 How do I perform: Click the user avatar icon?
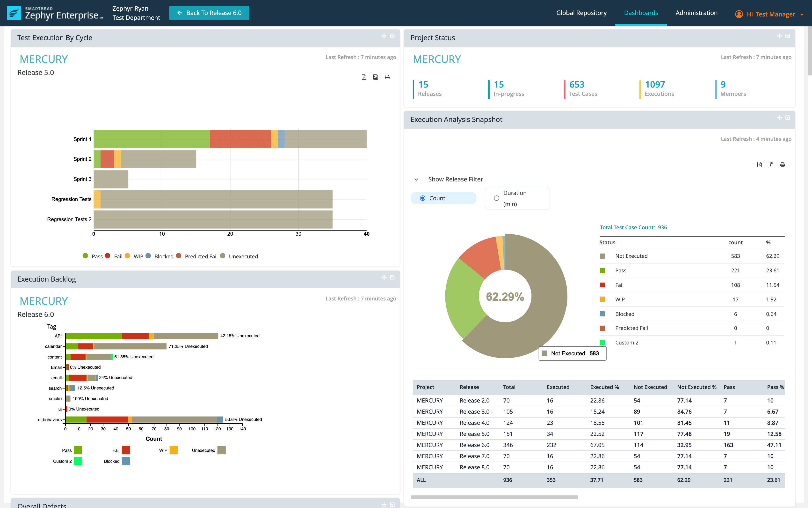pos(739,14)
